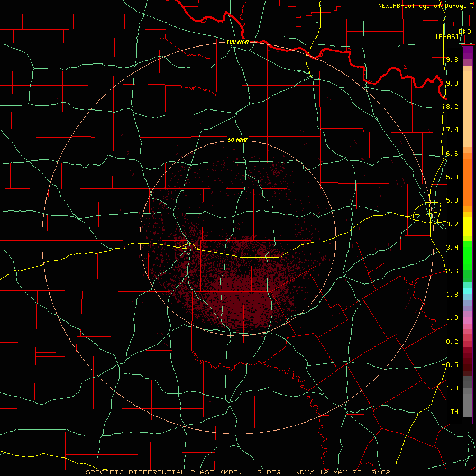This screenshot has width=476, height=476.
Task: Click the 7.4 scale value
Action: point(452,130)
